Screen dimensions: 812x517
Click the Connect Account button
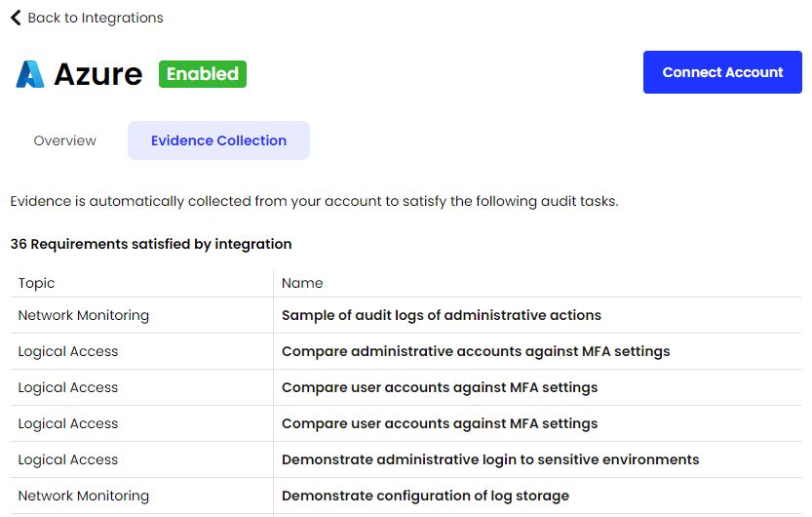click(x=722, y=72)
